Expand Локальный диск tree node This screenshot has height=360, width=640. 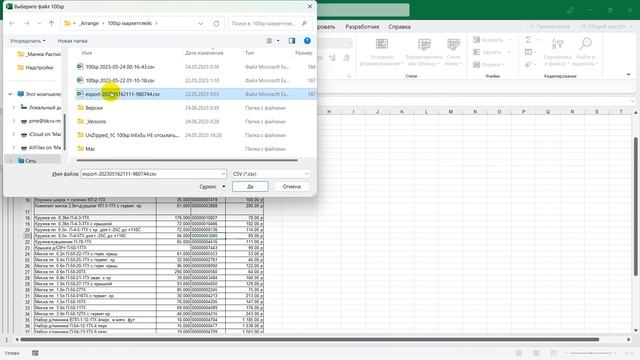13,107
